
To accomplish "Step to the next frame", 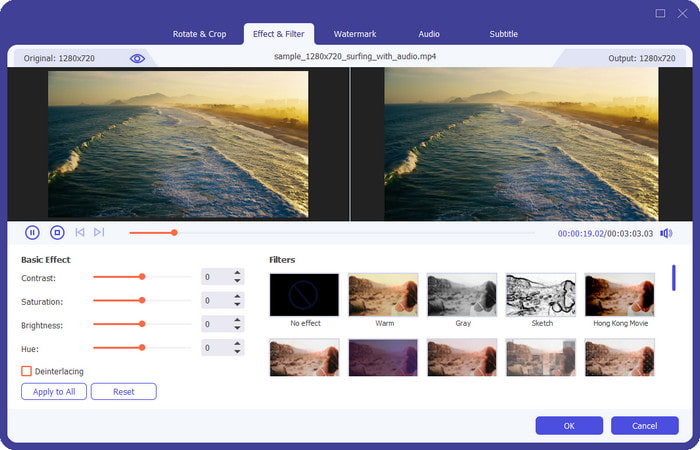I will coord(99,232).
